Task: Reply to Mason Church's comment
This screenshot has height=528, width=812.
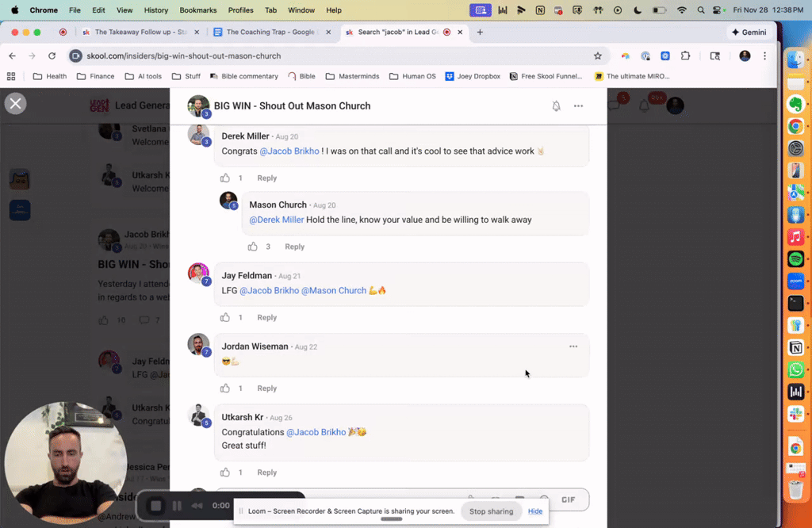Action: pos(294,247)
